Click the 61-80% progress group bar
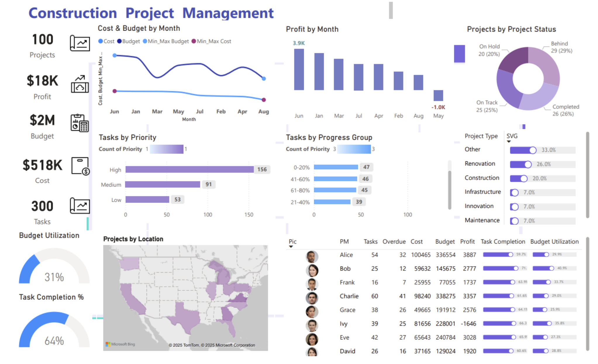Image resolution: width=598 pixels, height=364 pixels. click(x=335, y=190)
